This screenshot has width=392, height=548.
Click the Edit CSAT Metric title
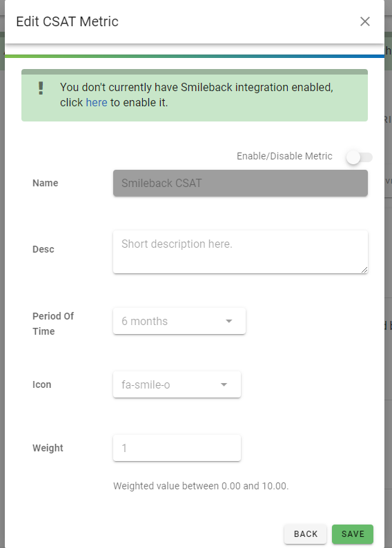[68, 21]
